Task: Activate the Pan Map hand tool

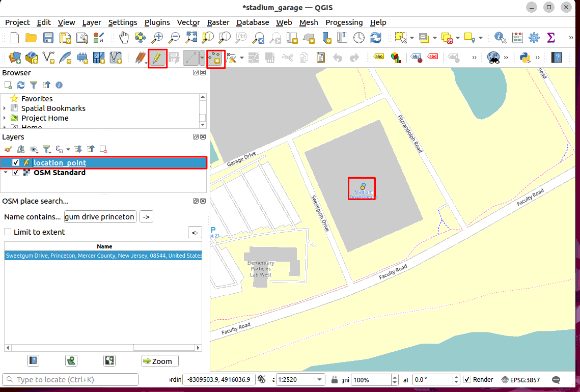Action: pyautogui.click(x=124, y=38)
